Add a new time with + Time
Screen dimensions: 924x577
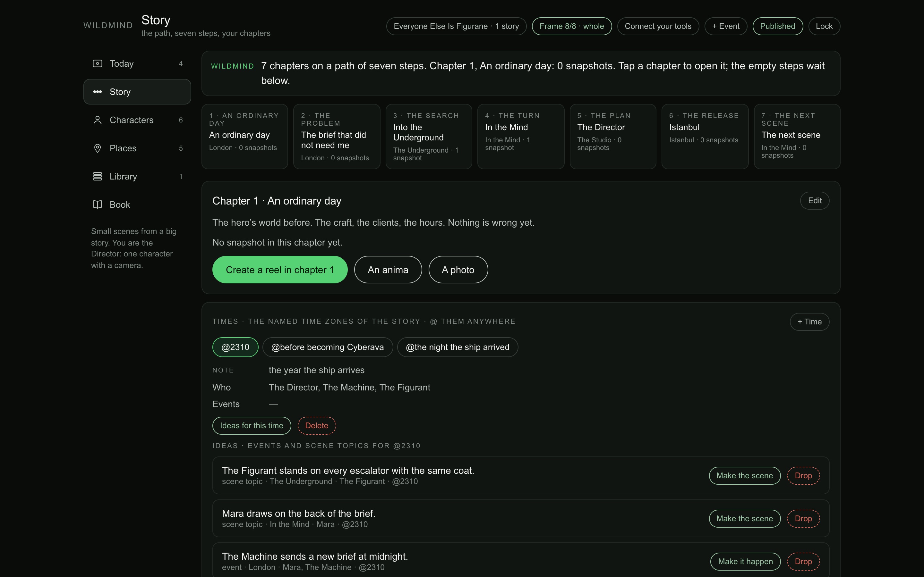809,322
